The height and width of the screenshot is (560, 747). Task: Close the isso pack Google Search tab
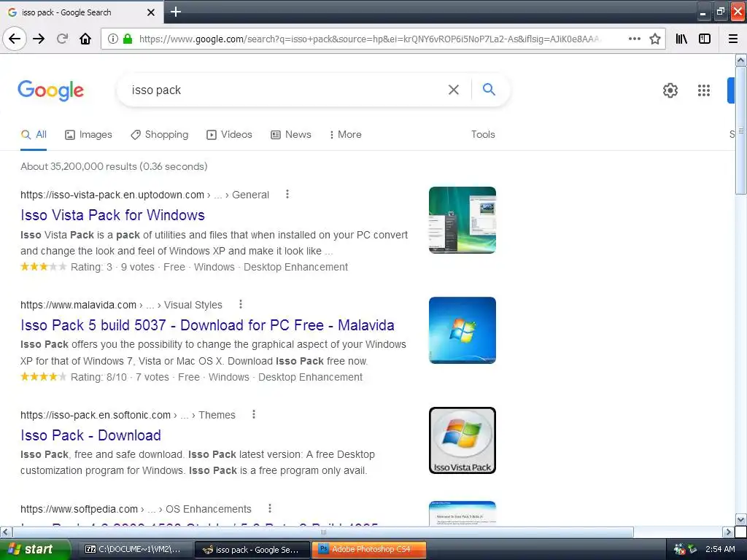coord(150,12)
